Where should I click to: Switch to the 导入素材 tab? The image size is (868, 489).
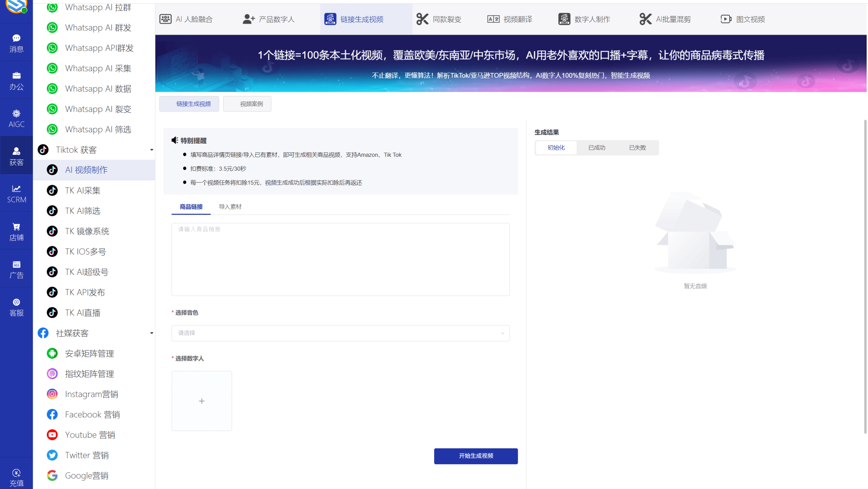230,206
